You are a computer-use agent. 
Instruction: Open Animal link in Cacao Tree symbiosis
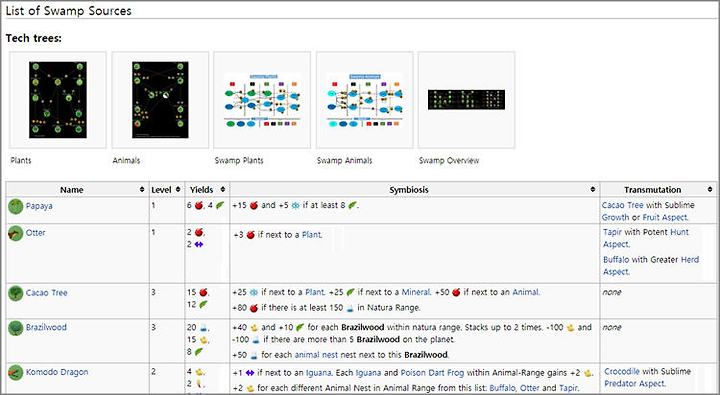525,292
